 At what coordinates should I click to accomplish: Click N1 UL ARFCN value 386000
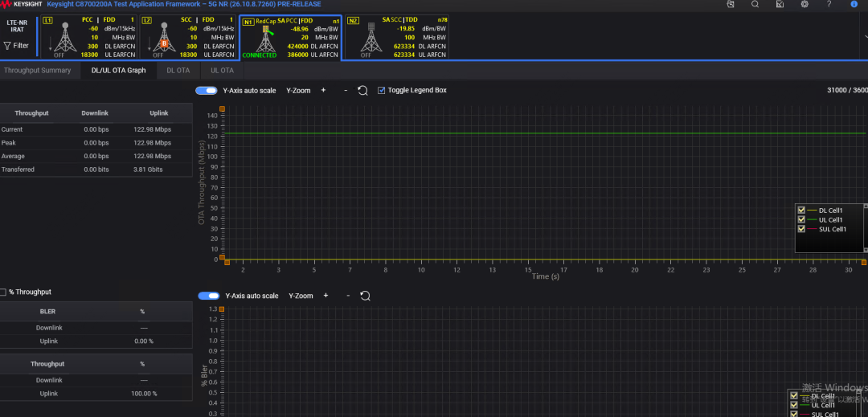[x=298, y=55]
